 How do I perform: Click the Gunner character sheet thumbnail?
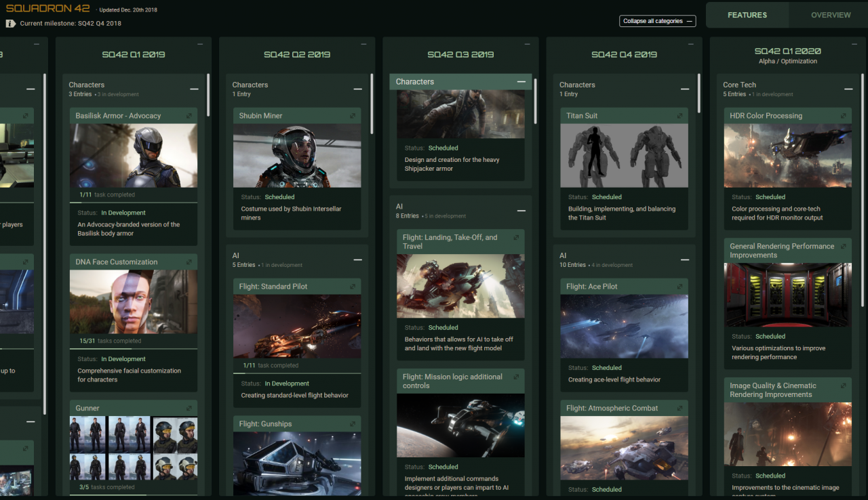134,448
